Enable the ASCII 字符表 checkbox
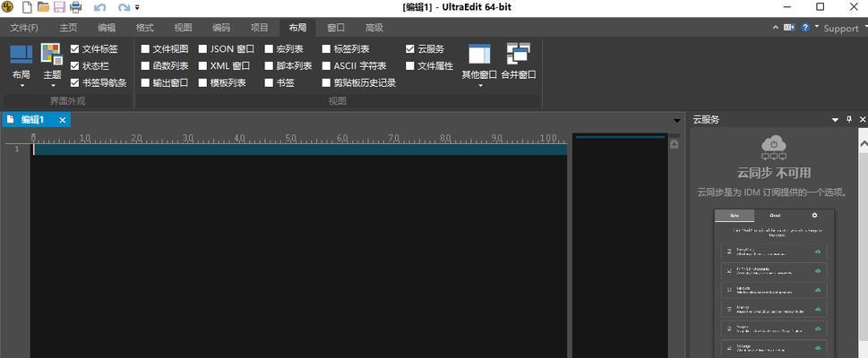Screen dimensions: 868x358 pyautogui.click(x=326, y=66)
